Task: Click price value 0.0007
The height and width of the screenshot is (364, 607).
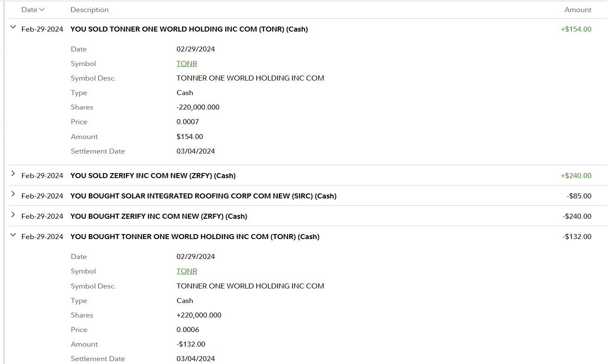Action: click(188, 122)
